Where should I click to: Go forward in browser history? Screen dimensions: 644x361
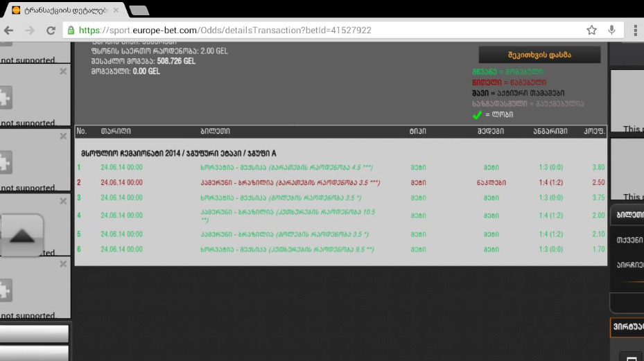tap(30, 30)
